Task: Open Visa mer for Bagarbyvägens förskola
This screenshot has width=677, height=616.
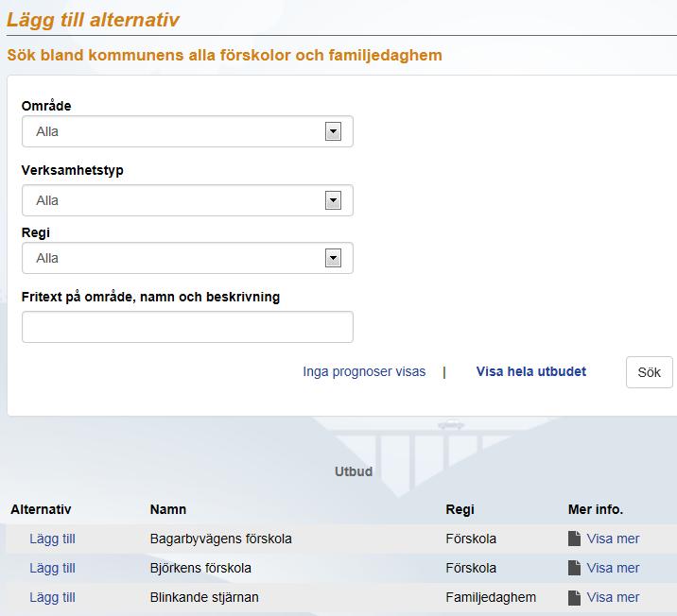Action: (x=613, y=539)
